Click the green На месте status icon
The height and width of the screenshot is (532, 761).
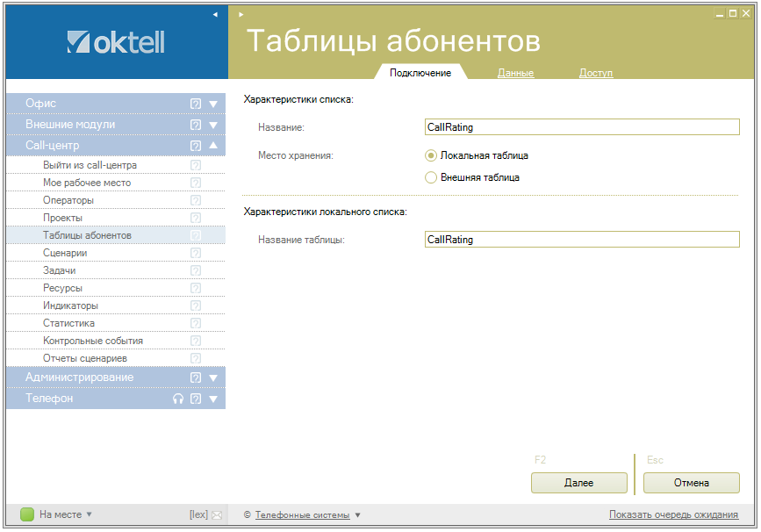pyautogui.click(x=27, y=514)
